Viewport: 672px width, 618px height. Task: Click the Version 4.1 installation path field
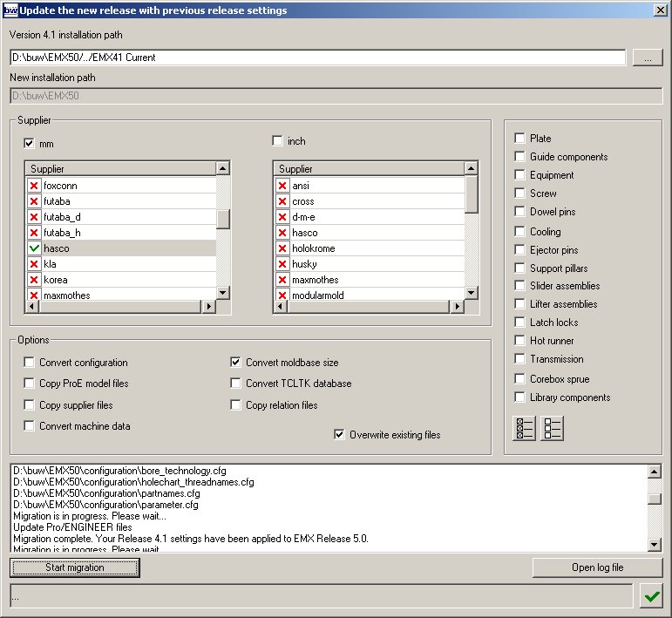coord(317,58)
